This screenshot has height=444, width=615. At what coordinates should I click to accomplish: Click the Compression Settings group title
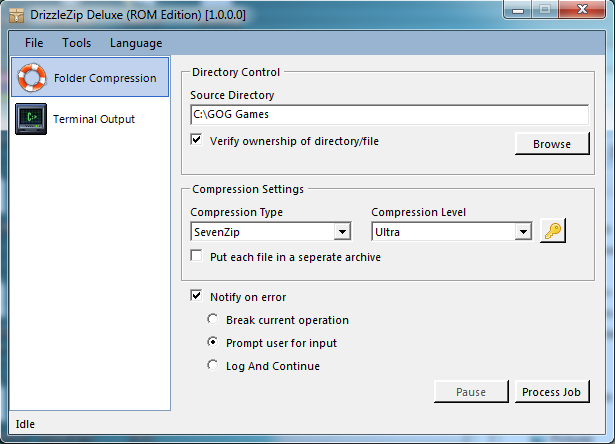coord(248,189)
